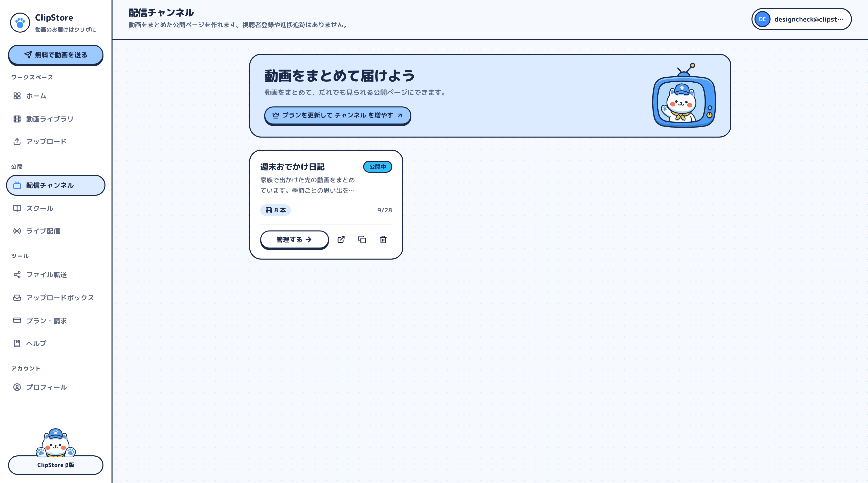Viewport: 868px width, 483px height.
Task: Copy the channel link icon
Action: (362, 239)
